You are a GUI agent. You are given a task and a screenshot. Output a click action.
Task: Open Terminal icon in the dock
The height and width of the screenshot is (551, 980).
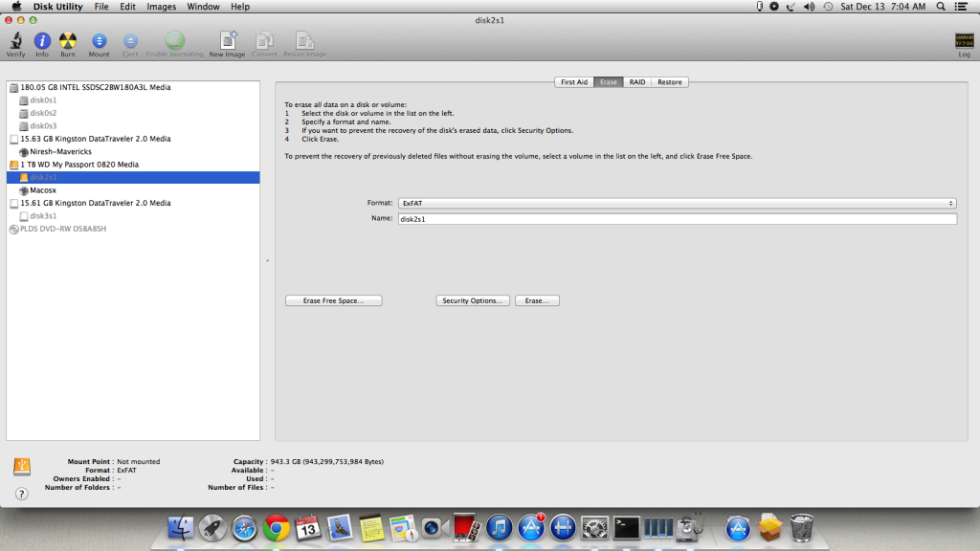626,528
